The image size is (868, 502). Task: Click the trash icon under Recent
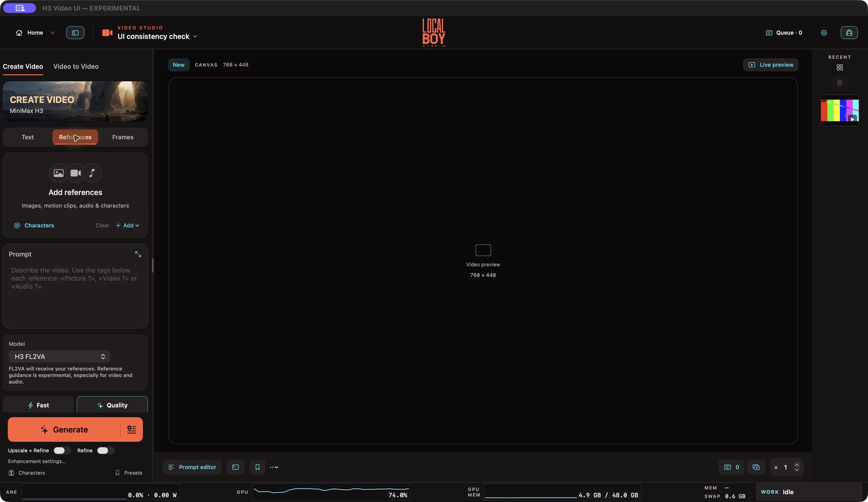click(839, 83)
